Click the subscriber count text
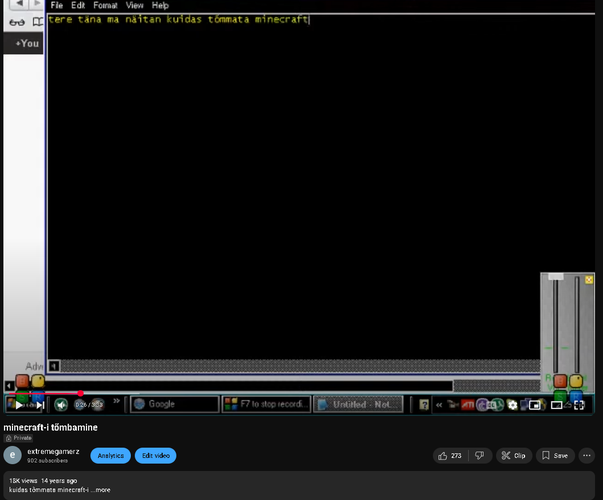The image size is (603, 500). tap(47, 460)
